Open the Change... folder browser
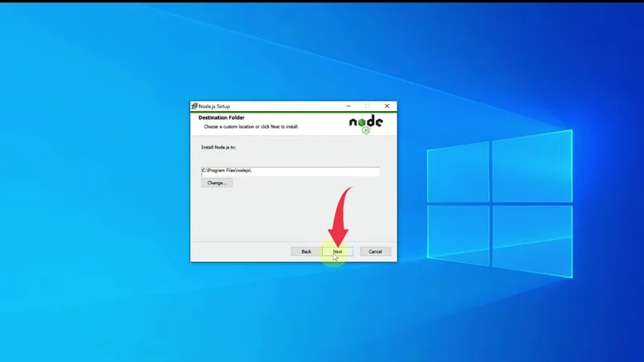Screen dimensions: 644x362 click(217, 183)
